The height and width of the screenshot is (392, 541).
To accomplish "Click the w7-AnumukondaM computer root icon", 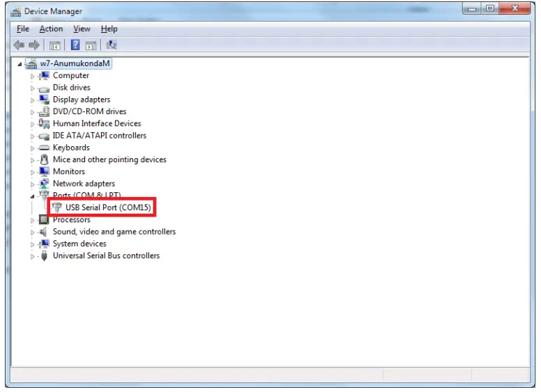I will click(31, 63).
